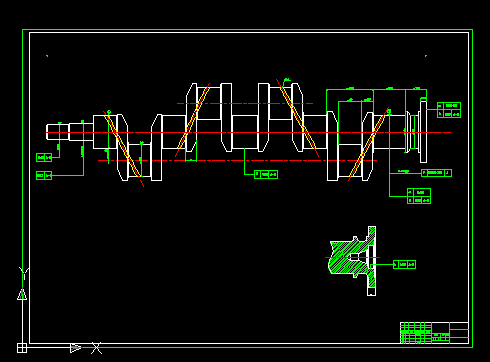Select the upper red crankpin centerline
Viewport: 490px width, 362px height.
point(245,104)
